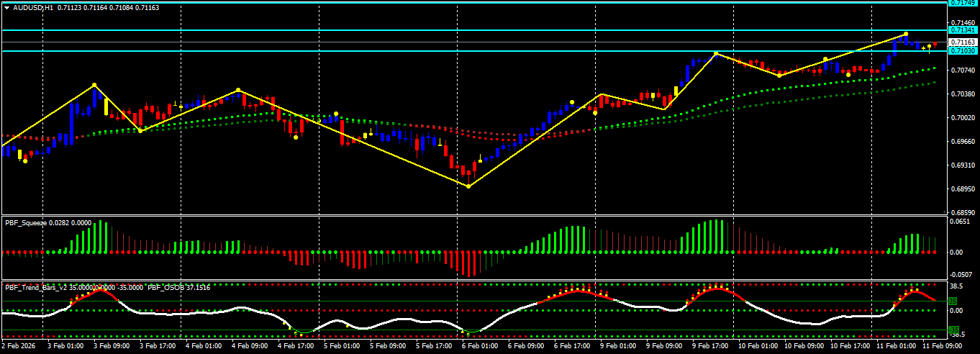Image resolution: width=980 pixels, height=354 pixels.
Task: Open the chart menu triangle beside AUDUSD,H1
Action: 7,7
